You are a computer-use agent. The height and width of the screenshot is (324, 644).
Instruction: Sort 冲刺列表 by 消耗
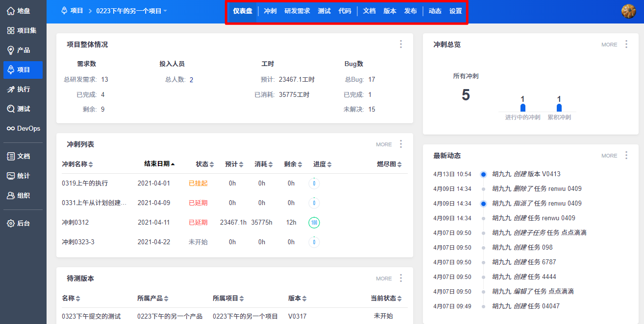pyautogui.click(x=264, y=164)
